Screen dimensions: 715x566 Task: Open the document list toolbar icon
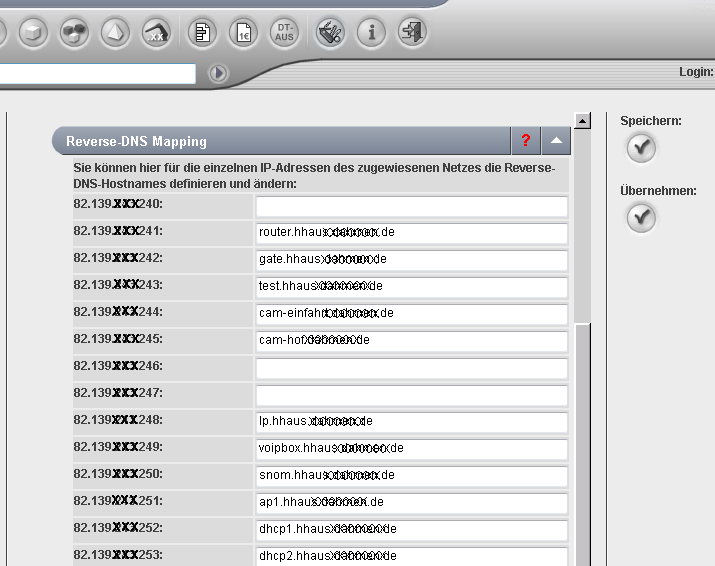(x=203, y=33)
